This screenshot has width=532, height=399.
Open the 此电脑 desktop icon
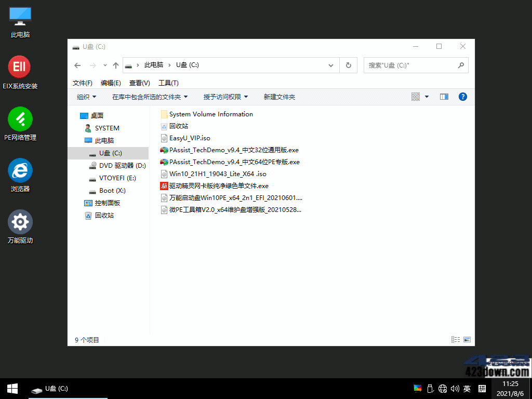pyautogui.click(x=20, y=22)
